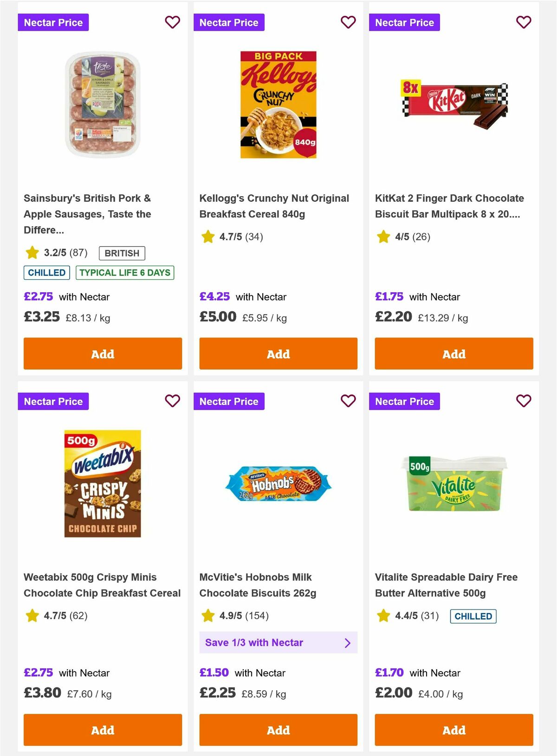
Task: Expand the Save 1/3 with Nectar offer
Action: pos(278,642)
